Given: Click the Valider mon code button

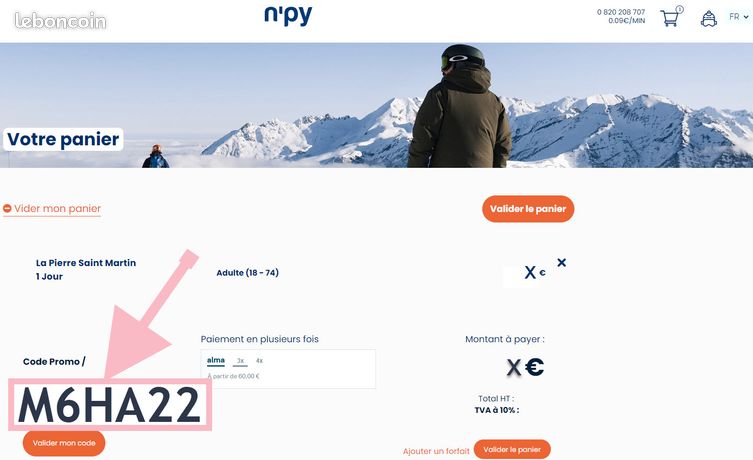Looking at the screenshot, I should coord(64,443).
